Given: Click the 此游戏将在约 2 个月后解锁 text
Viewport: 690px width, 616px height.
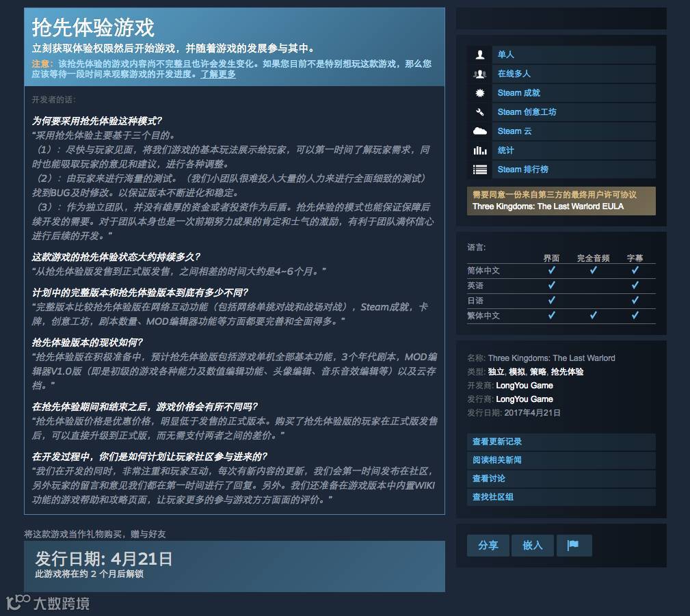Looking at the screenshot, I should [x=90, y=574].
